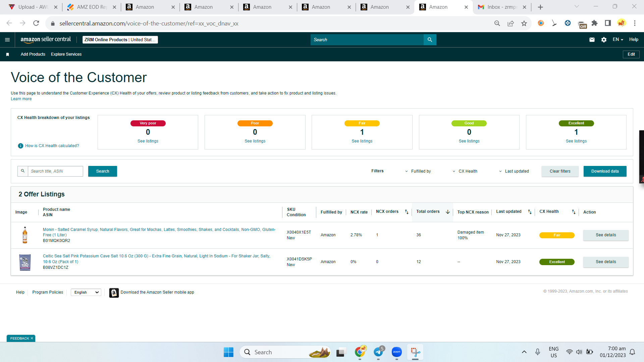This screenshot has height=362, width=644.
Task: Sort by Last updated column arrows
Action: (x=530, y=212)
